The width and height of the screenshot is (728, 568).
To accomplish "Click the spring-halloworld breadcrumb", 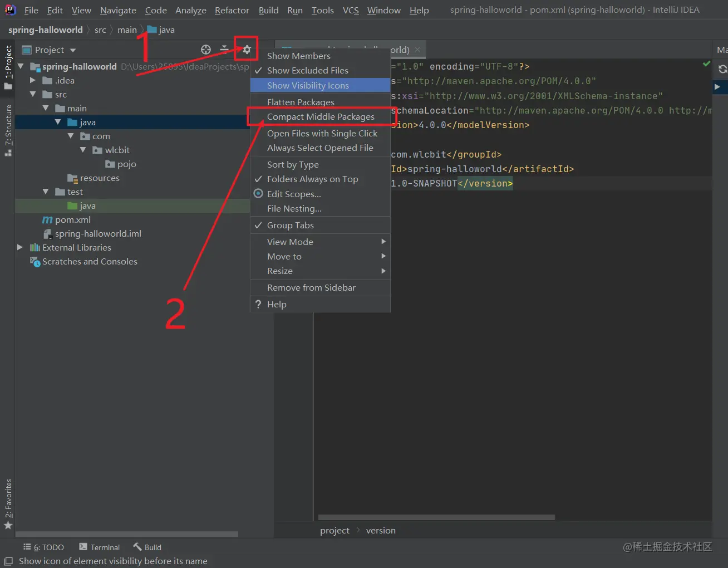I will tap(46, 30).
